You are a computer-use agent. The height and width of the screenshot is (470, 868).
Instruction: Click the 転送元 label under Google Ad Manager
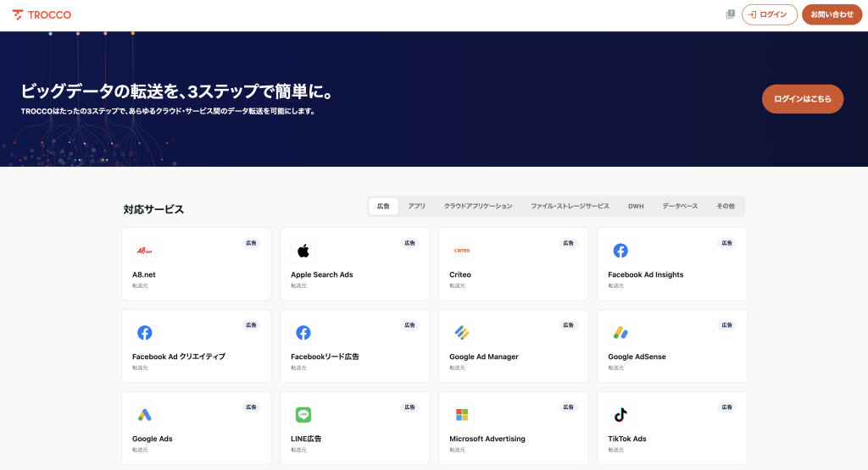457,368
